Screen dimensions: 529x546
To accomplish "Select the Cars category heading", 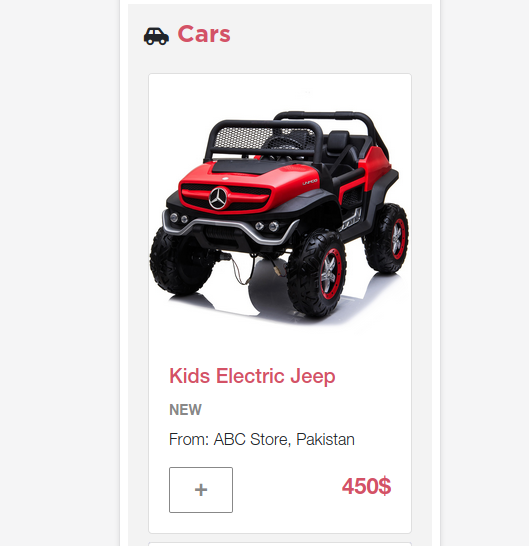I will coord(204,34).
